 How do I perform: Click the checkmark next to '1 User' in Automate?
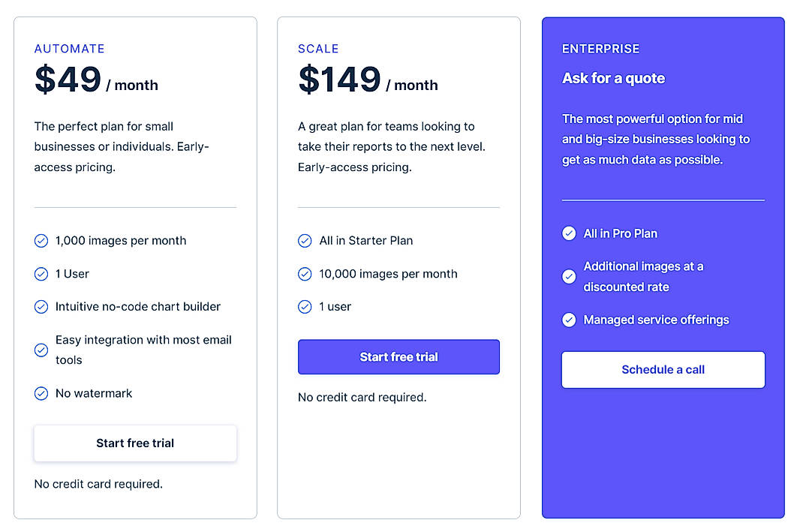41,274
